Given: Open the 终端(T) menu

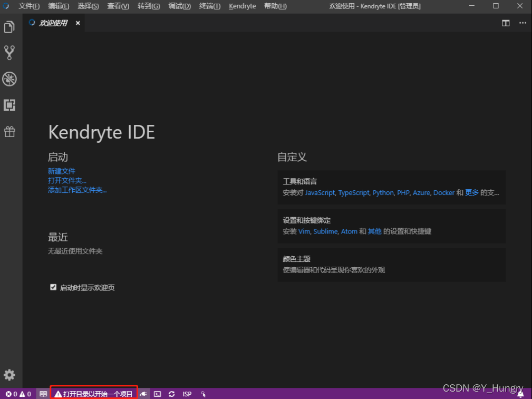Looking at the screenshot, I should click(209, 6).
